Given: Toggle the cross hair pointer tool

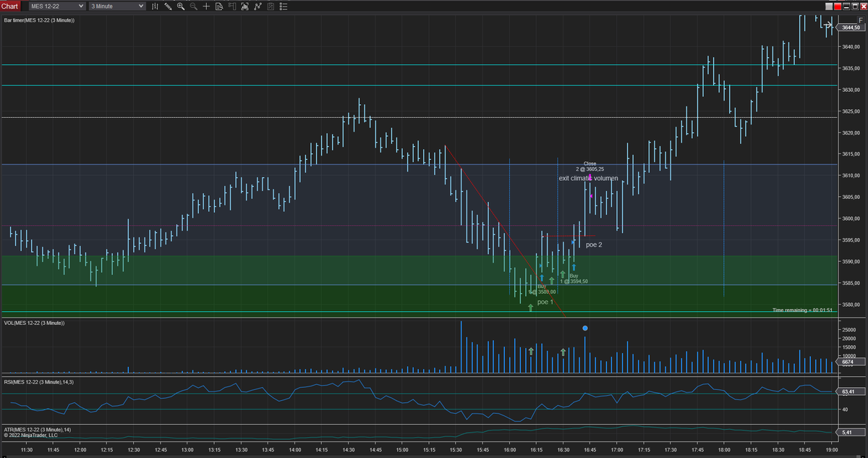Looking at the screenshot, I should (206, 6).
